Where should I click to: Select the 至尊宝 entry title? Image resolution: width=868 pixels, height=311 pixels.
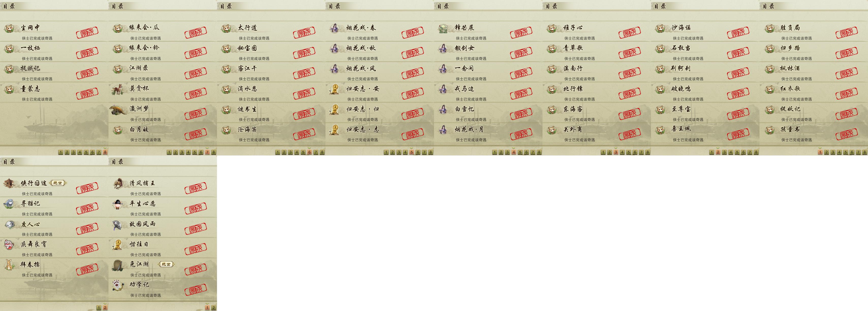point(681,109)
